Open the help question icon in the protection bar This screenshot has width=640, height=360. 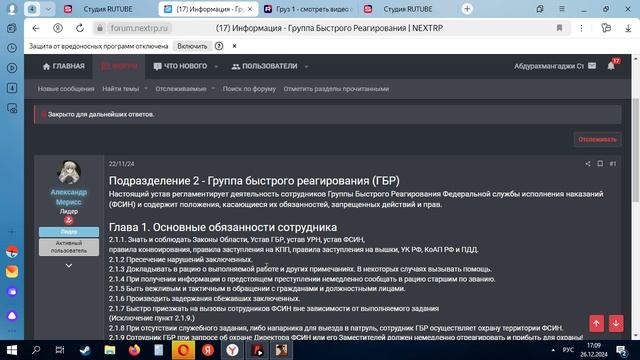[219, 46]
